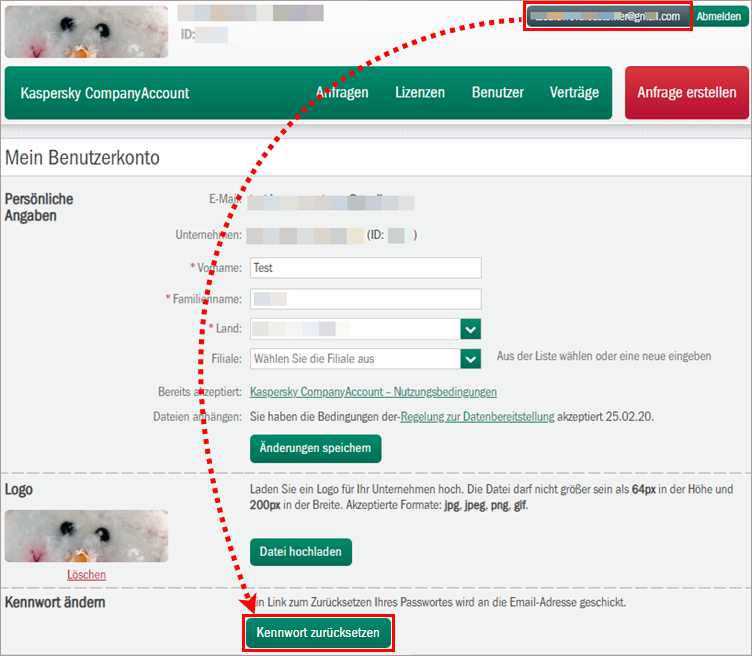Expand the Filiale dropdown list
752x656 pixels.
[x=471, y=358]
